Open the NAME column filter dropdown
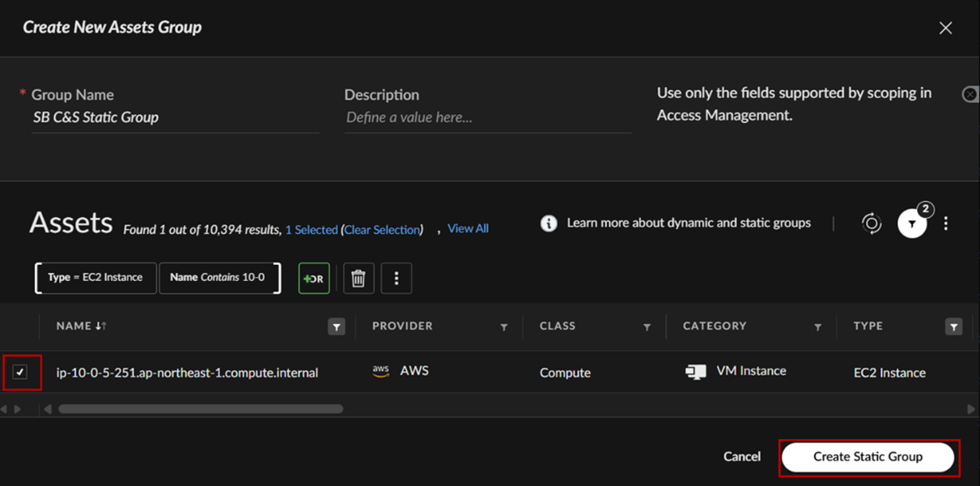This screenshot has width=980, height=486. point(337,326)
